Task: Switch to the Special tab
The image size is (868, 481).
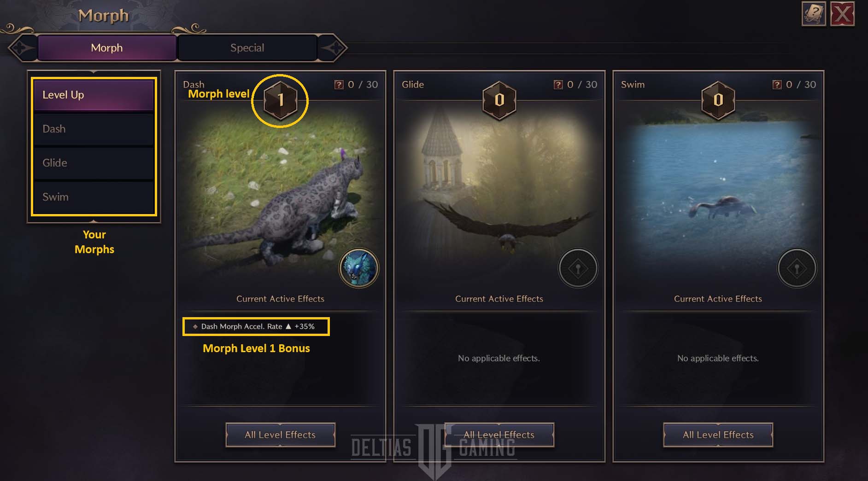Action: [247, 48]
